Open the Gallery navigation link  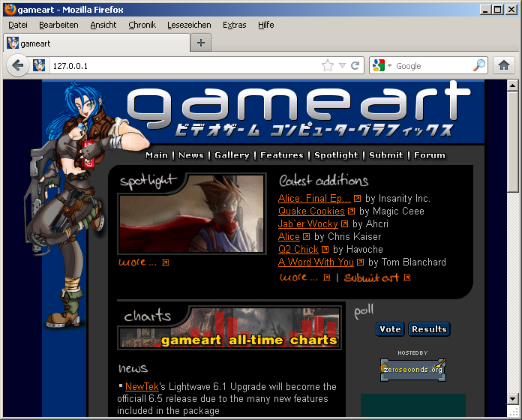(232, 155)
